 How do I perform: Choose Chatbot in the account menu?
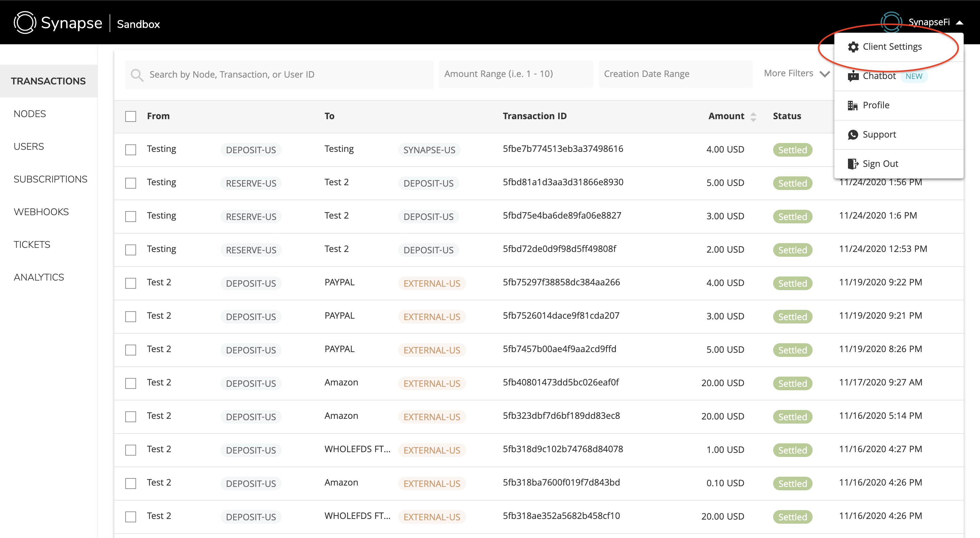[899, 76]
